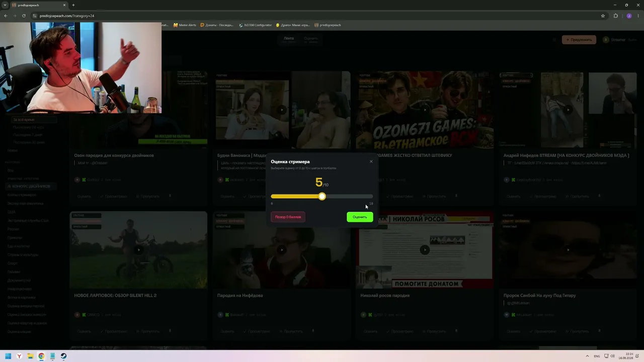Play the Николай росов пародия video
Viewport: 644px width, 362px height.
[425, 250]
